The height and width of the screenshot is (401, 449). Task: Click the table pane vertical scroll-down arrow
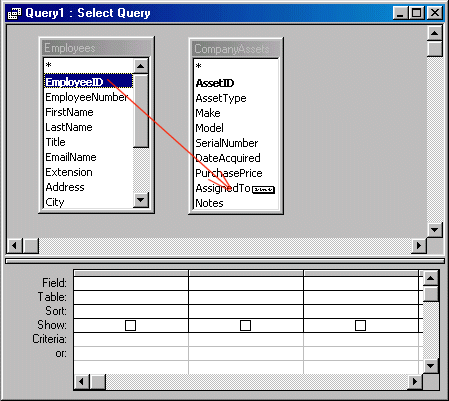(435, 229)
